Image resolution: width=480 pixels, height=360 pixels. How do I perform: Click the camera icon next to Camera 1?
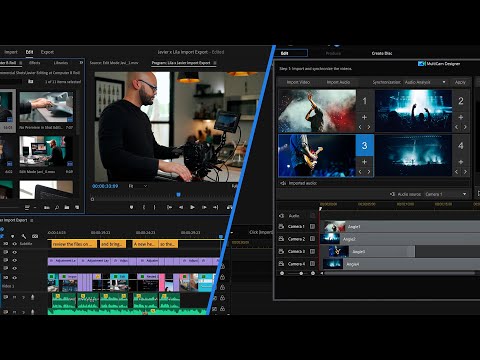281,226
